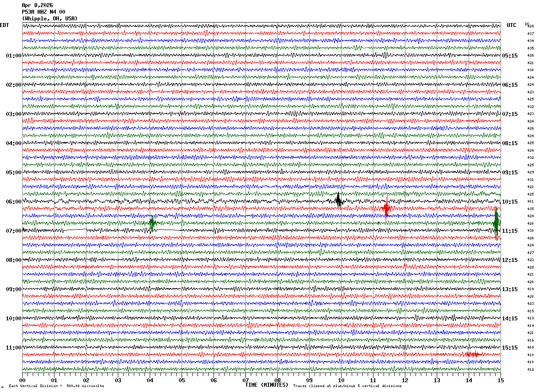
Task: Click the '10:00' EDT time label
Action: [x=14, y=319]
